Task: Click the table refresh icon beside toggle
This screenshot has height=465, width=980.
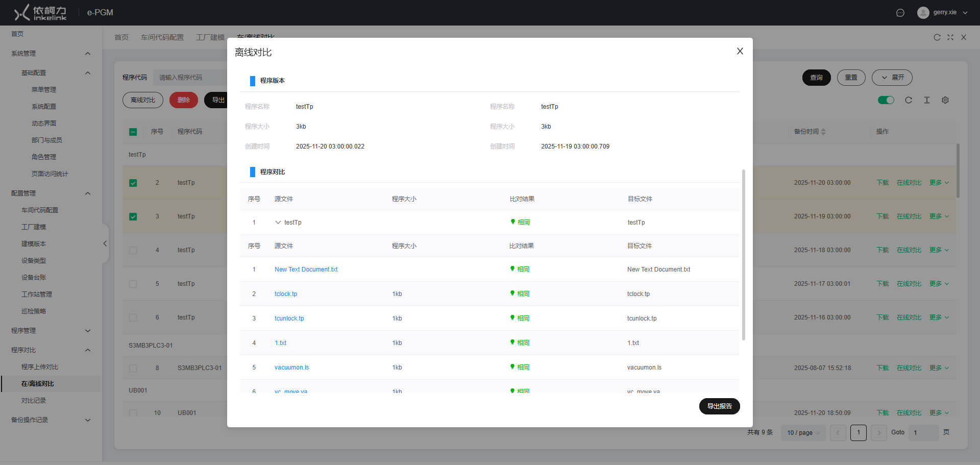Action: point(909,100)
